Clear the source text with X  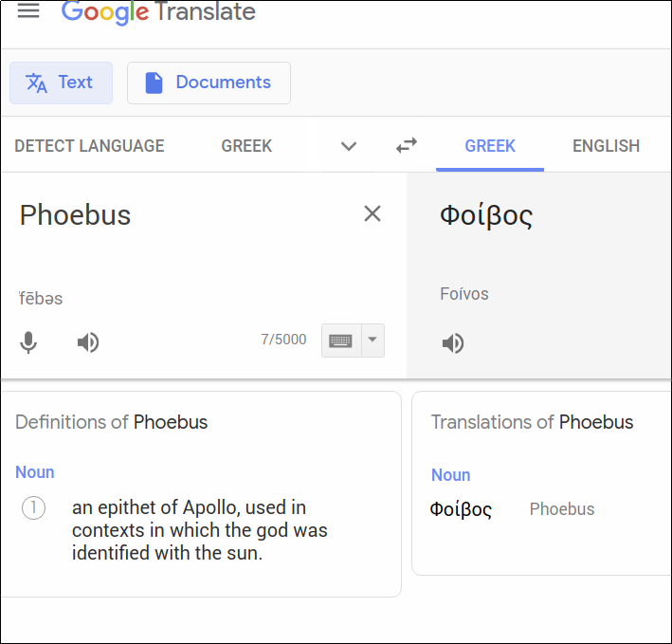tap(372, 214)
